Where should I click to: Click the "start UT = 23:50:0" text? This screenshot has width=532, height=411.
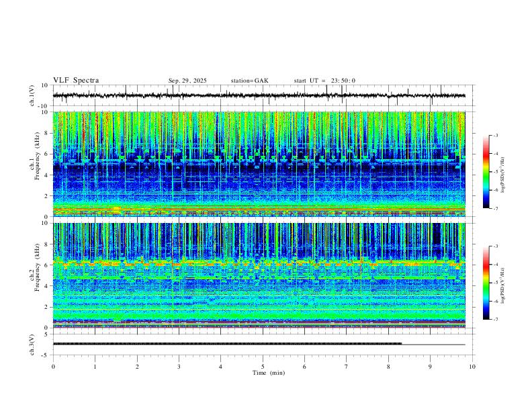(x=324, y=81)
